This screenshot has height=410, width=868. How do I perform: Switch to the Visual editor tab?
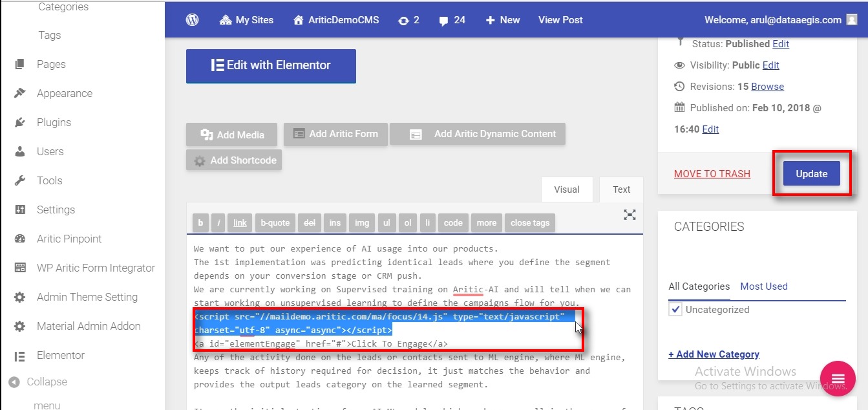[x=567, y=189]
